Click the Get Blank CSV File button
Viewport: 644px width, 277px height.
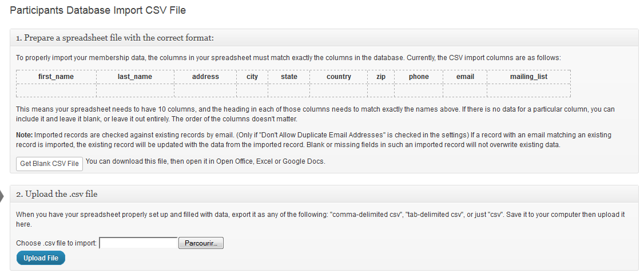click(x=49, y=164)
